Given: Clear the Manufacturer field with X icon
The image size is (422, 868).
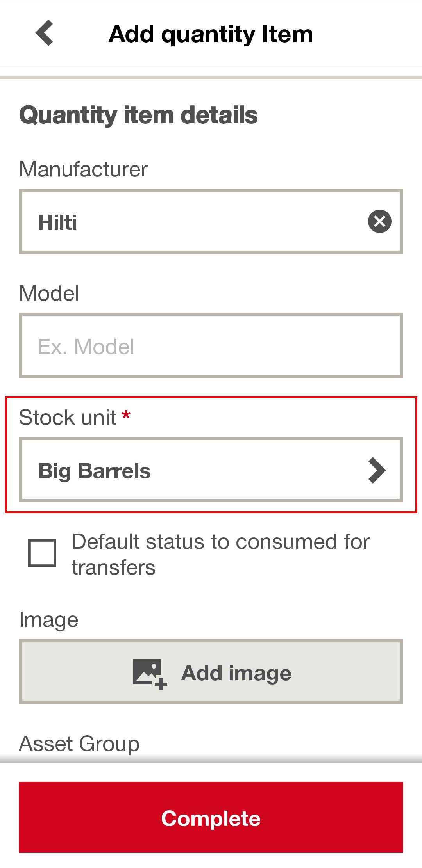Looking at the screenshot, I should [x=379, y=221].
